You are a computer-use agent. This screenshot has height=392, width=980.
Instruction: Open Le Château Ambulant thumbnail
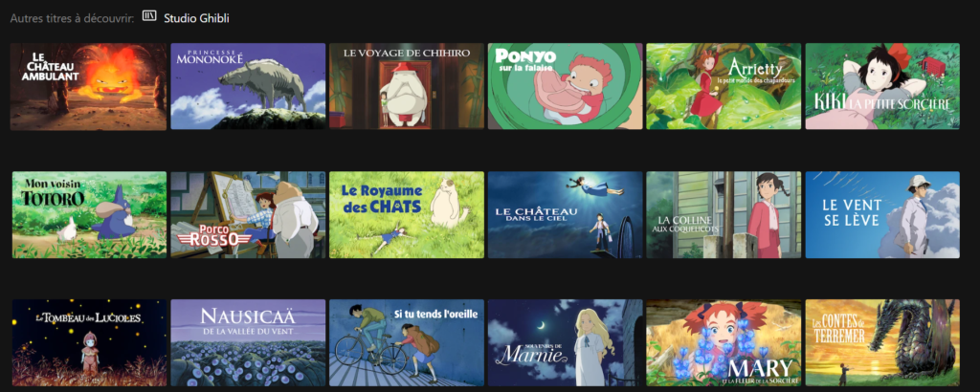[89, 86]
